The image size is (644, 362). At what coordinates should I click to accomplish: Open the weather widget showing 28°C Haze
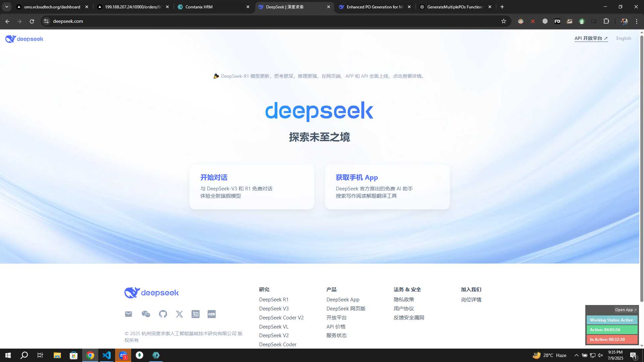click(549, 355)
